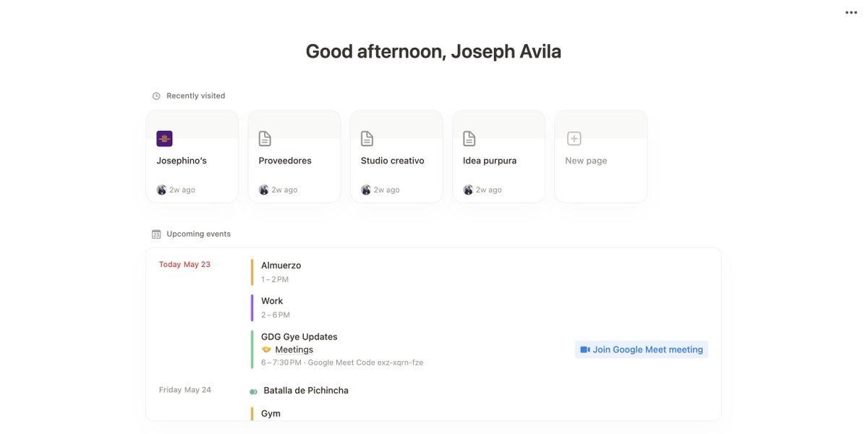Open the Studio creativo page
Viewport: 868px width, 434px height.
[x=396, y=156]
